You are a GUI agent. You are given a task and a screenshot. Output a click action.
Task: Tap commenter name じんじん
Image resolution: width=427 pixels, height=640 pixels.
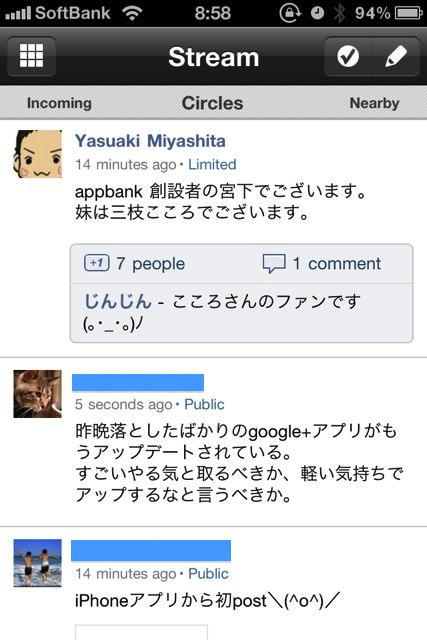(118, 301)
